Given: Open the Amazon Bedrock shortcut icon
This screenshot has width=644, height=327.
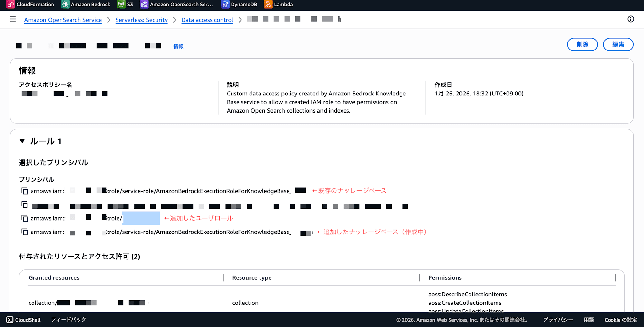Looking at the screenshot, I should click(x=65, y=4).
